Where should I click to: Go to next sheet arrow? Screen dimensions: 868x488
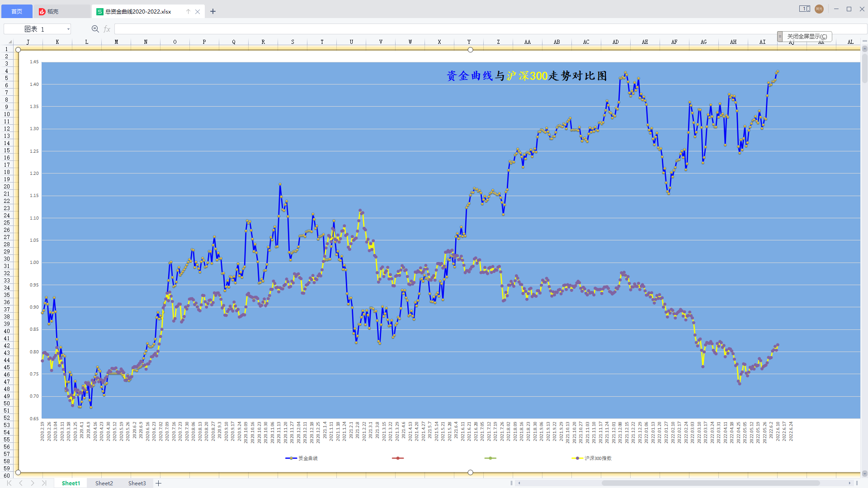point(33,483)
